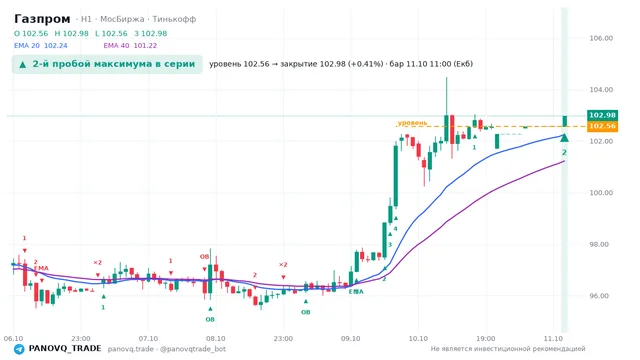Click the large green triangle marker under the last bar
This screenshot has height=360, width=640.
564,138
